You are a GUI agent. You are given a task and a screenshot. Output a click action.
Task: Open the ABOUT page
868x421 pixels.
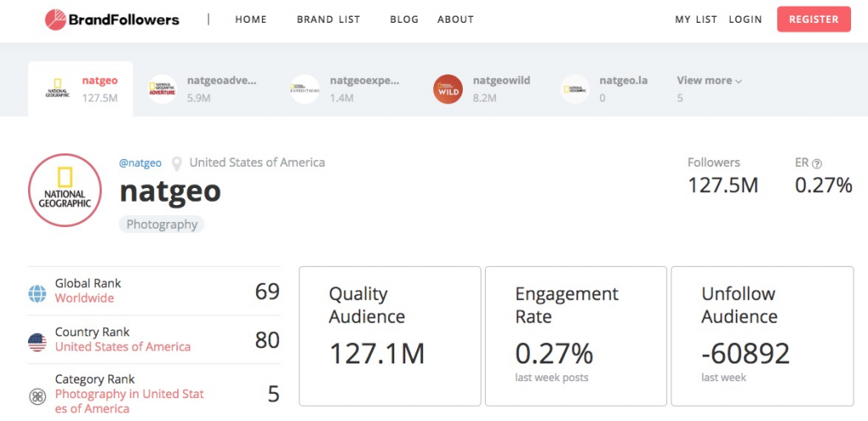coord(455,19)
